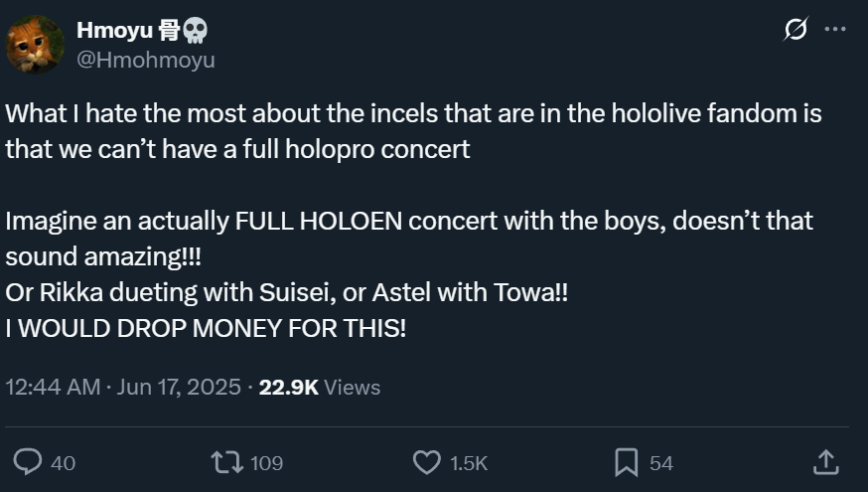Like the post with the heart icon

[x=426, y=461]
